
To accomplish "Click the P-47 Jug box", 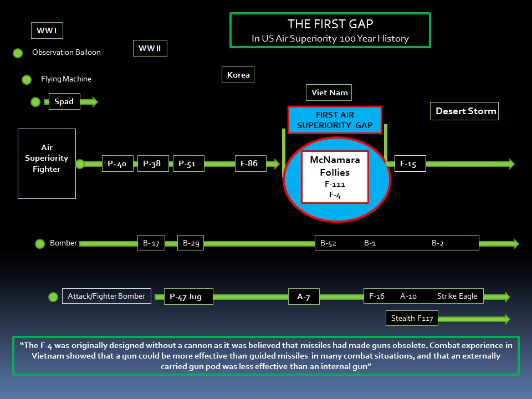I will click(188, 296).
